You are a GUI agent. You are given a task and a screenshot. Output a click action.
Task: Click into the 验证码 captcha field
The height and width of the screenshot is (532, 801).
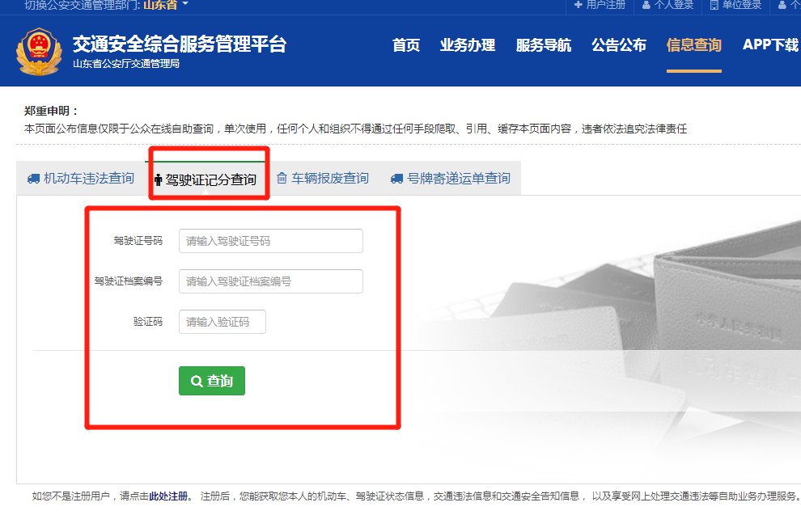point(222,322)
